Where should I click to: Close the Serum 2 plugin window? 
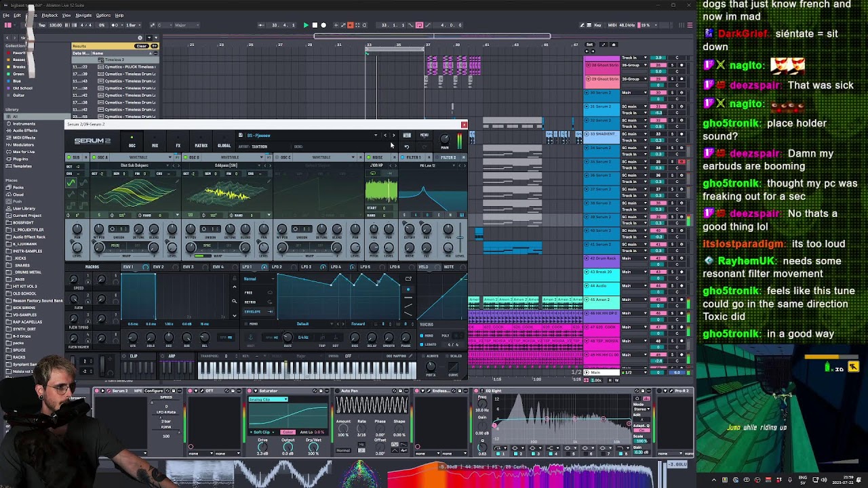(x=464, y=125)
